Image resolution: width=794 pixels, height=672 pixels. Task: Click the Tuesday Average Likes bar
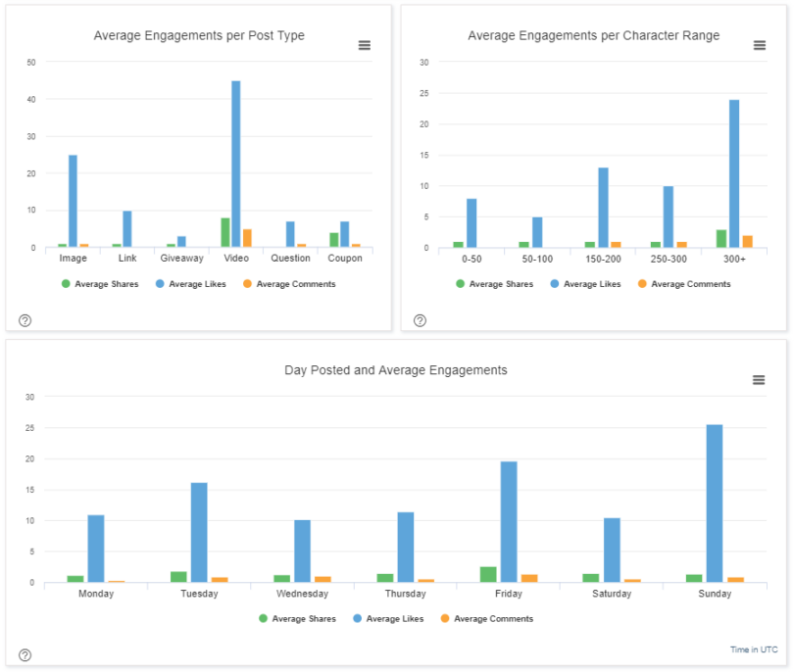point(199,532)
